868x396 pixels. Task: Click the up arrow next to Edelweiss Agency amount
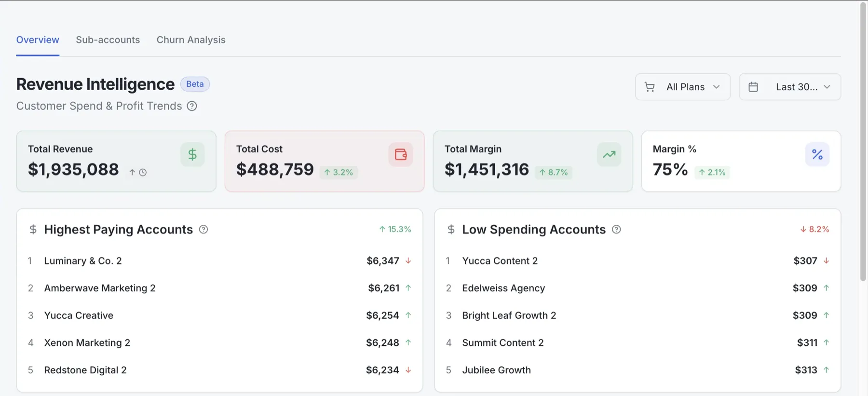pos(826,288)
